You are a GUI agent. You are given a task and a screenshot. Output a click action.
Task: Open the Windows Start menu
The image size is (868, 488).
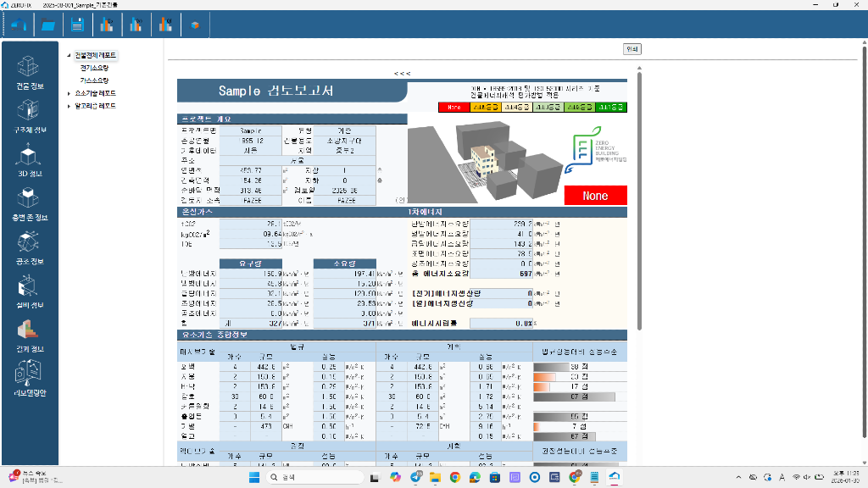coord(252,478)
